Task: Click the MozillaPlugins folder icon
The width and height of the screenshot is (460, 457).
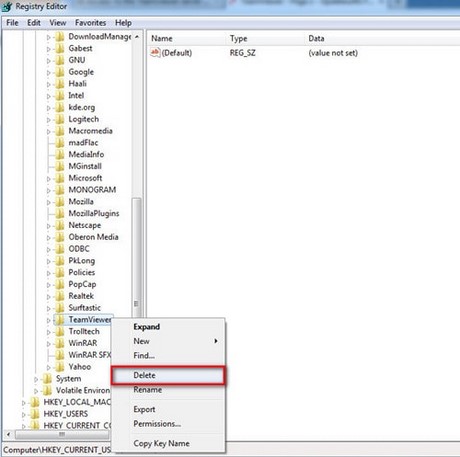Action: (60, 213)
